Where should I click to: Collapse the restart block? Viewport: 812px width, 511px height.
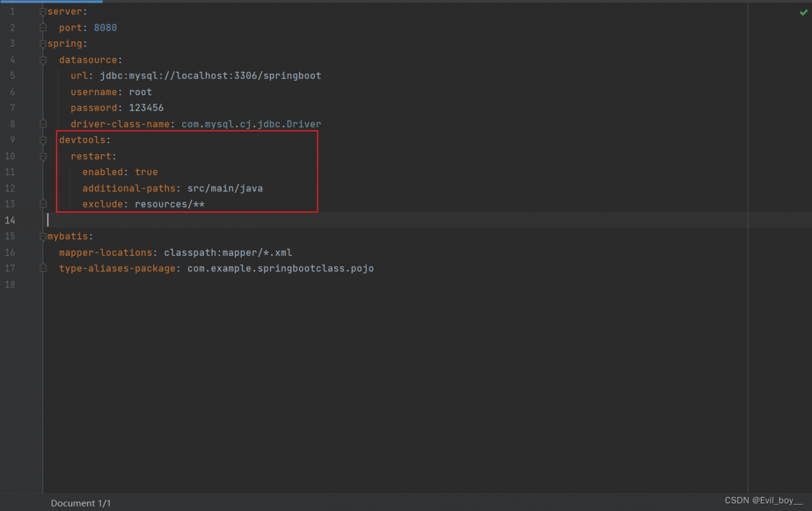tap(43, 156)
